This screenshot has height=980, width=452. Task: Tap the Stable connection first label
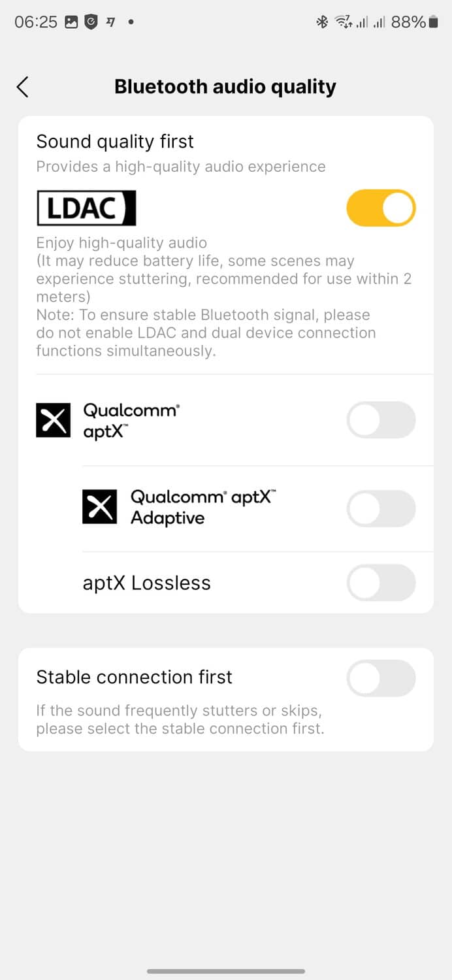[x=135, y=677]
